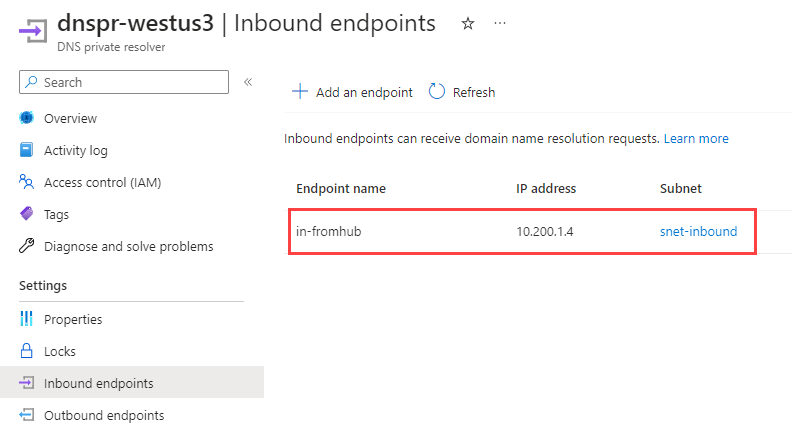Viewport: 792px width, 434px height.
Task: Click the Properties bars icon
Action: 26,319
